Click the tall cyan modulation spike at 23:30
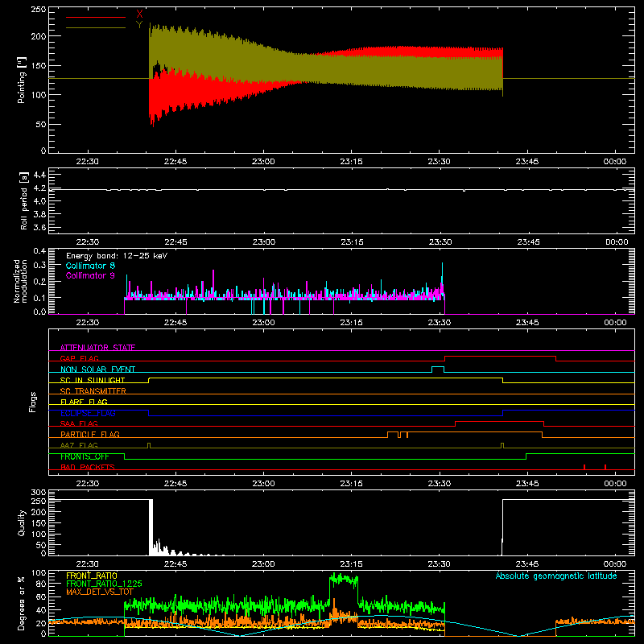Screen dimensions: 644x644 pos(442,273)
